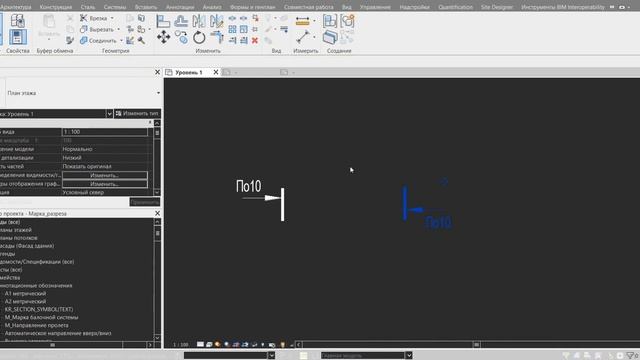Click the Изменить тип button
640x360 pixels.
click(x=137, y=113)
